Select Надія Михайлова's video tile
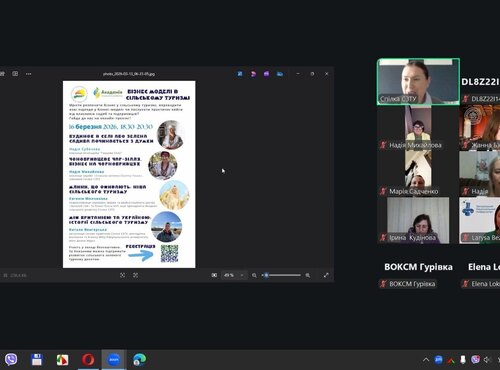The height and width of the screenshot is (370, 500). 418,128
